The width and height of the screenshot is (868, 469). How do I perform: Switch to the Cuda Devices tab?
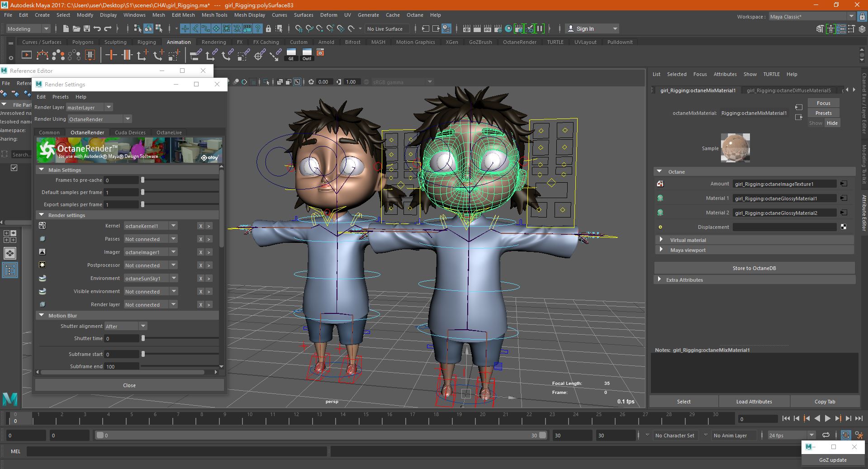tap(130, 133)
